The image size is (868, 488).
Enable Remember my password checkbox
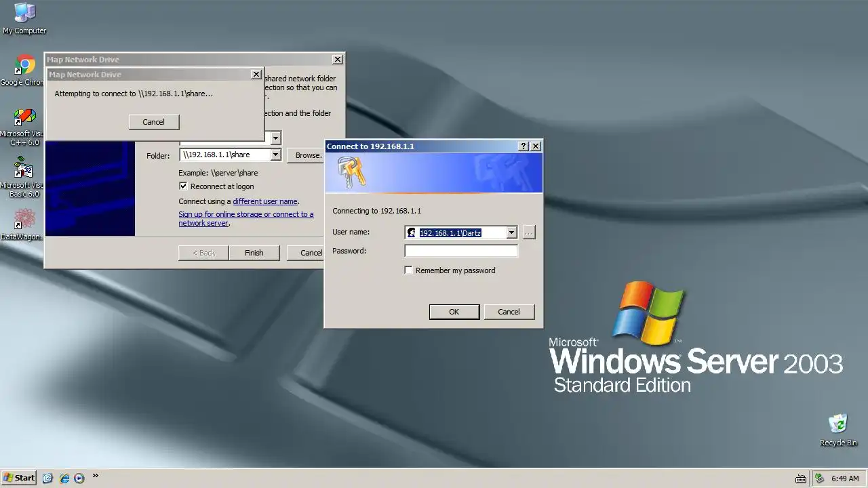(408, 270)
